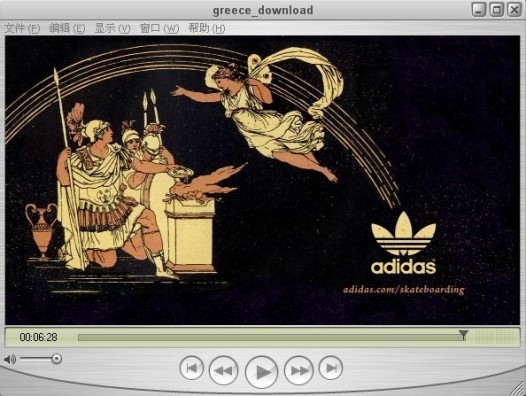The width and height of the screenshot is (526, 396).
Task: Start playback with the Play button
Action: [x=261, y=372]
